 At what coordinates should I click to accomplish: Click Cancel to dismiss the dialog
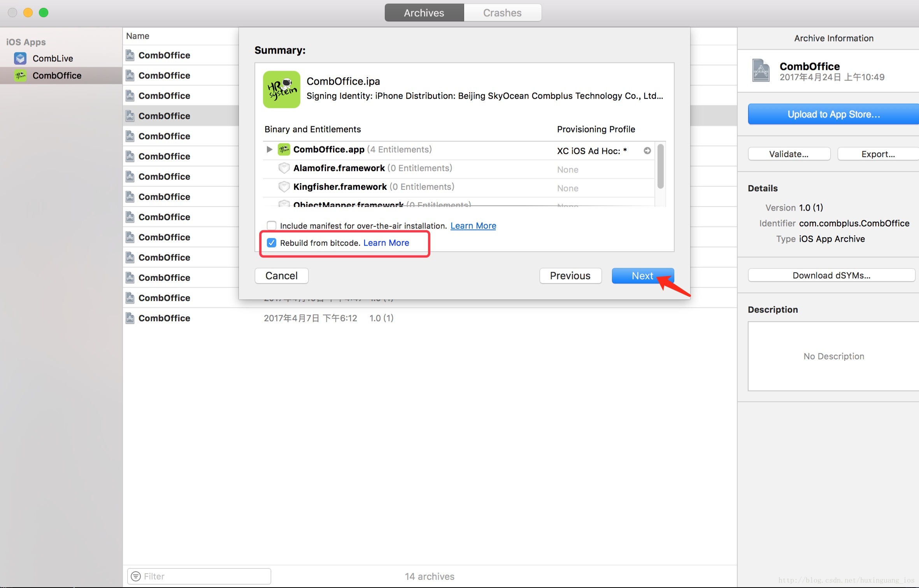coord(281,275)
